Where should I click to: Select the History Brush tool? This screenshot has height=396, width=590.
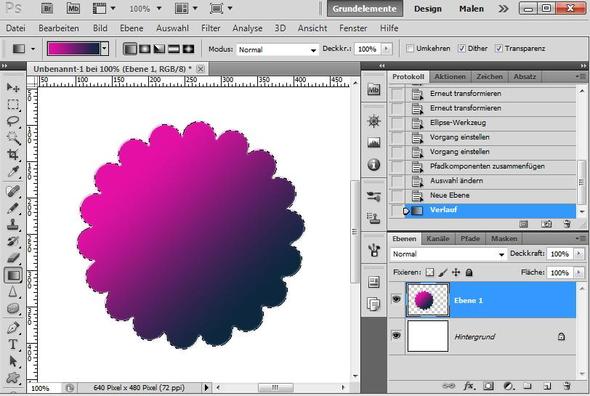[x=13, y=241]
